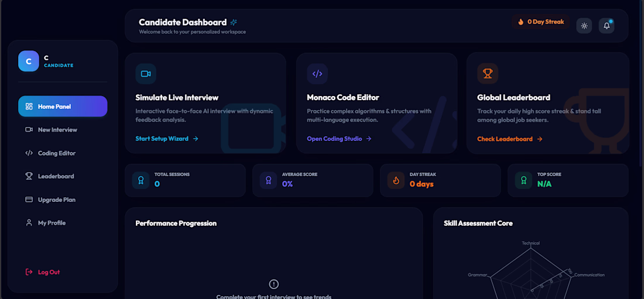
Task: Click the code icon on the Monaco Code Editor card
Action: point(317,74)
